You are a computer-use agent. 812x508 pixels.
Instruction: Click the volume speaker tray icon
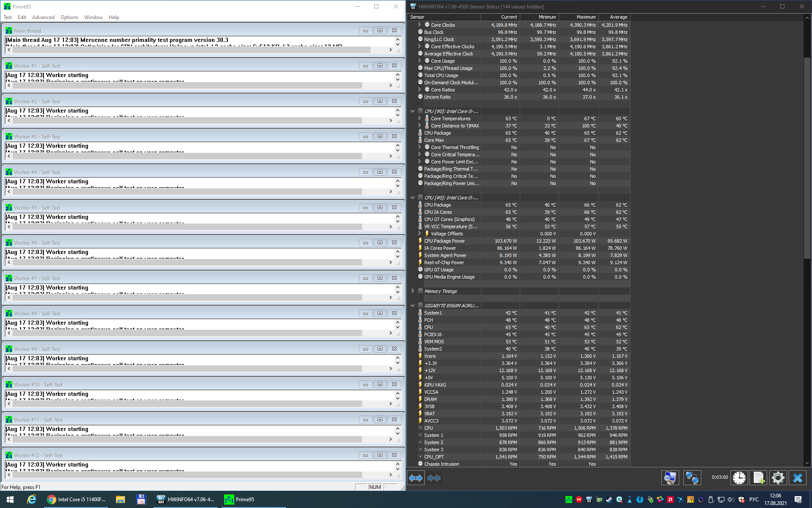(731, 500)
